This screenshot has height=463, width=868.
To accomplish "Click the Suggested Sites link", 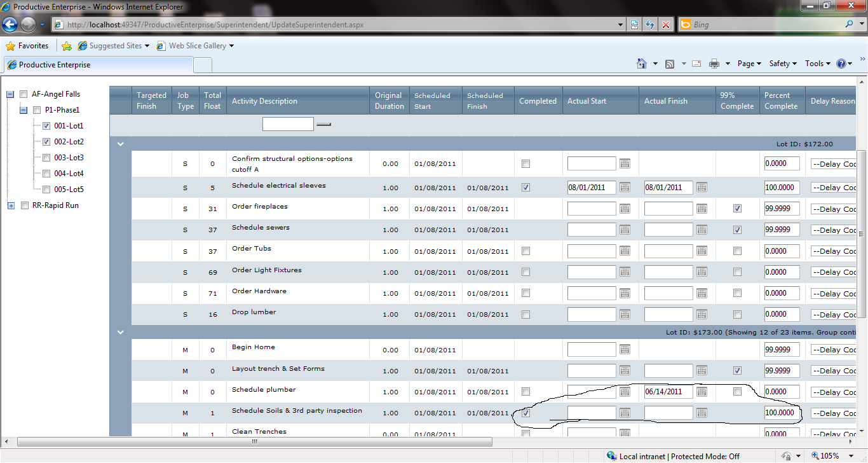I will [x=114, y=46].
